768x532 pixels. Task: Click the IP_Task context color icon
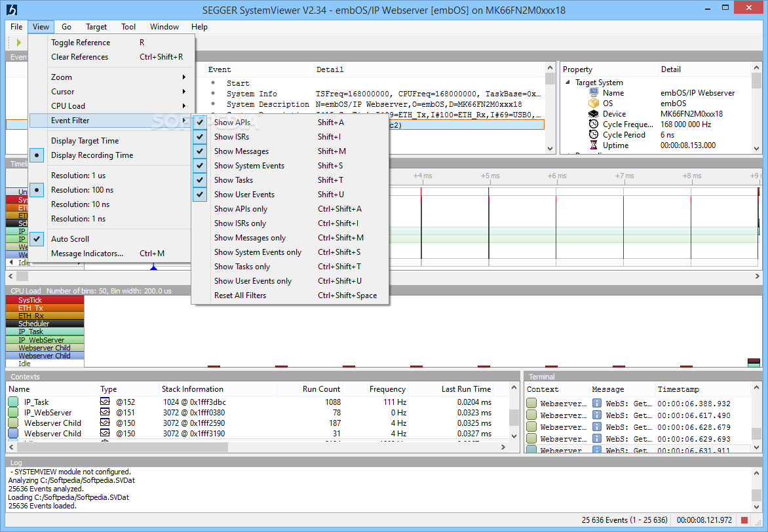pos(13,402)
